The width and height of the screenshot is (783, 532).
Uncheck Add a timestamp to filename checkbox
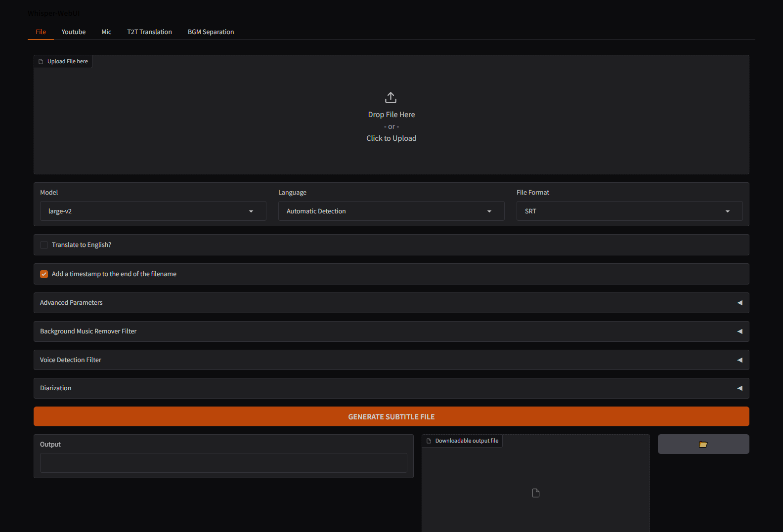44,274
